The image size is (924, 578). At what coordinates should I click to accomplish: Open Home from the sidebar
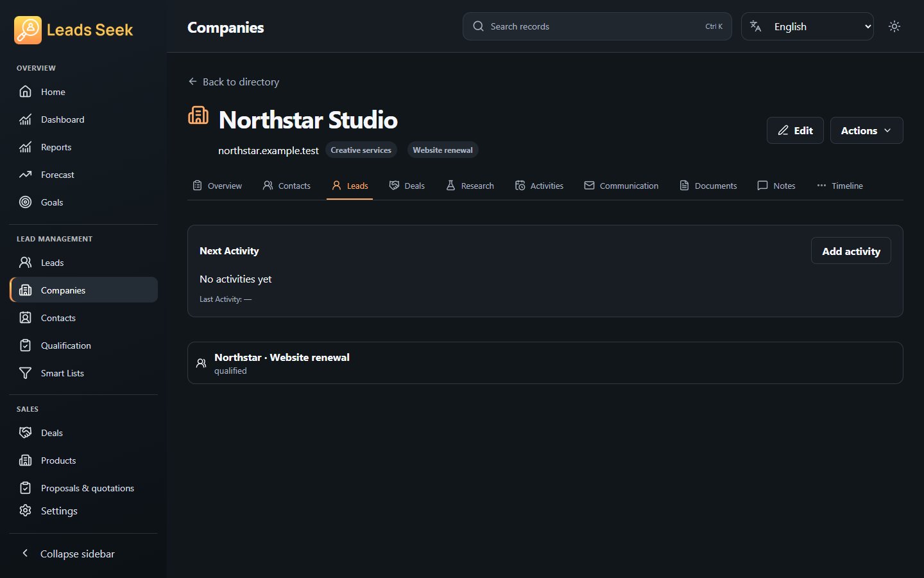83,92
